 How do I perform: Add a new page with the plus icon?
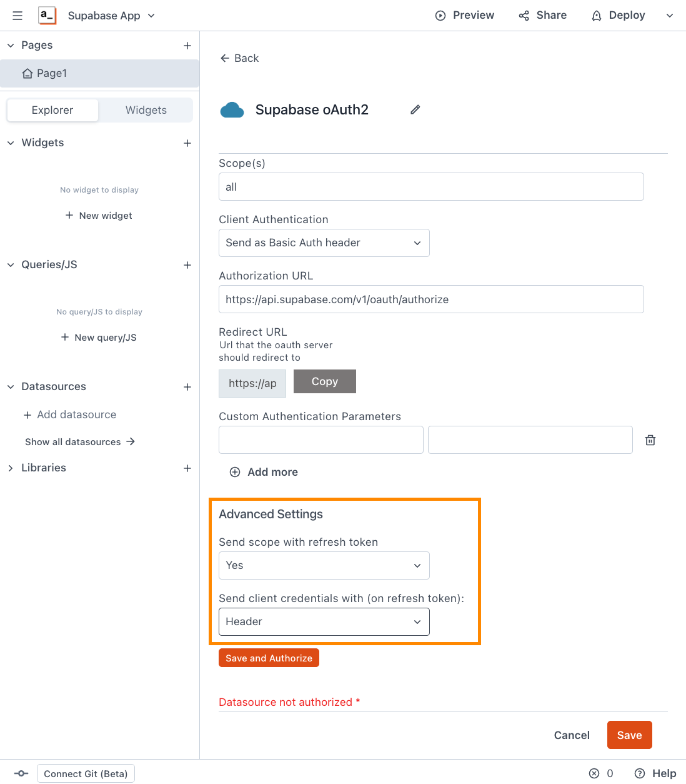[x=187, y=45]
